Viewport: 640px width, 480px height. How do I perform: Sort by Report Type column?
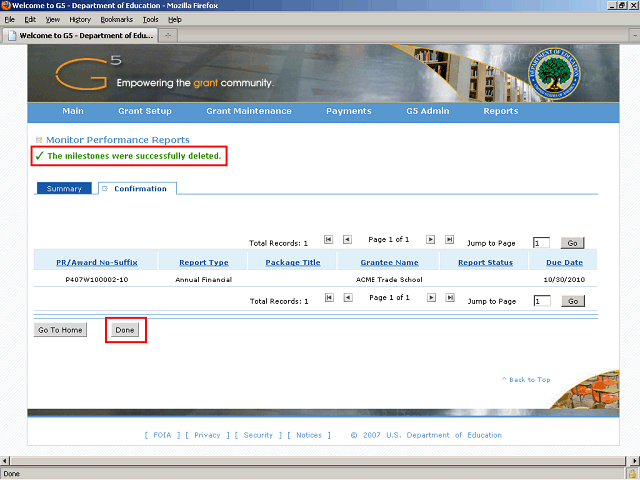204,262
